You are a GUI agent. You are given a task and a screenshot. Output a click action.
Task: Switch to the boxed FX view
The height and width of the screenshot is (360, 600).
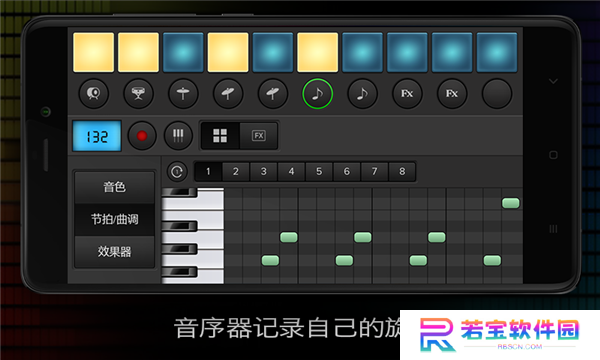259,135
